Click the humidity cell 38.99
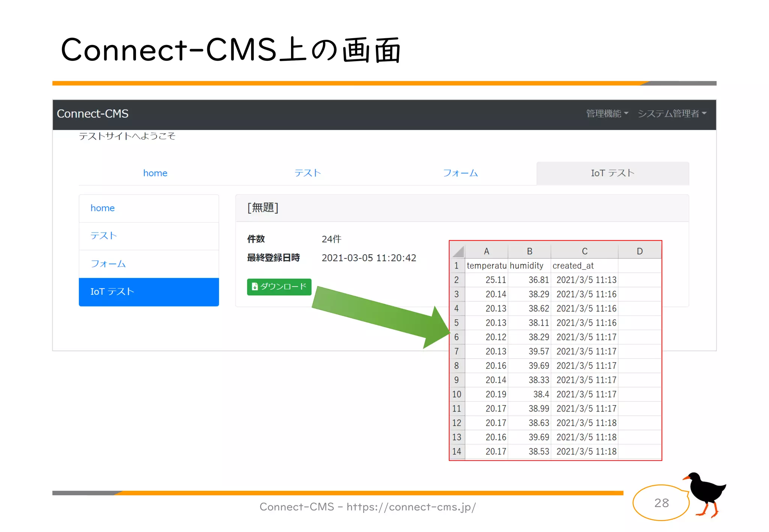The width and height of the screenshot is (769, 532). [x=529, y=409]
